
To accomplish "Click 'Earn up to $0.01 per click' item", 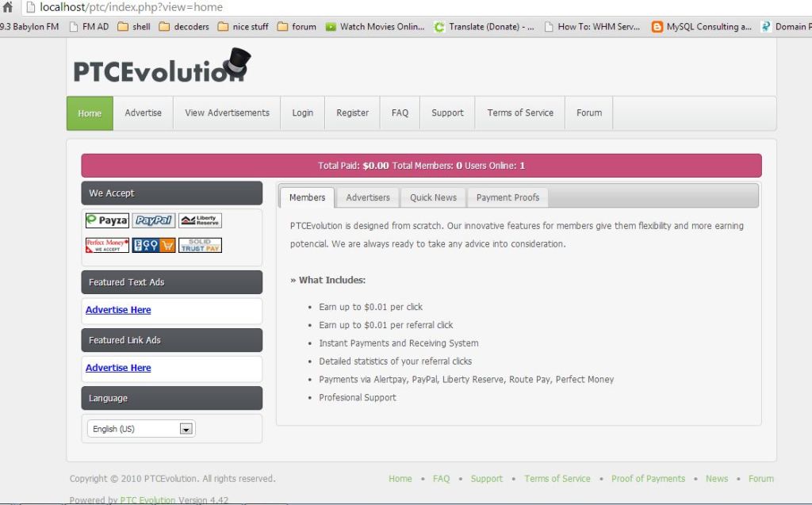I will click(371, 307).
